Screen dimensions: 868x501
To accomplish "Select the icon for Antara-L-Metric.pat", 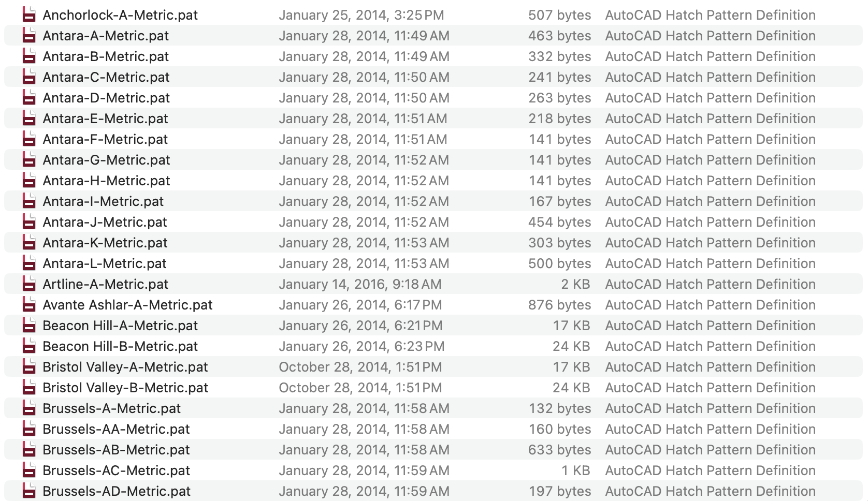I will click(30, 263).
